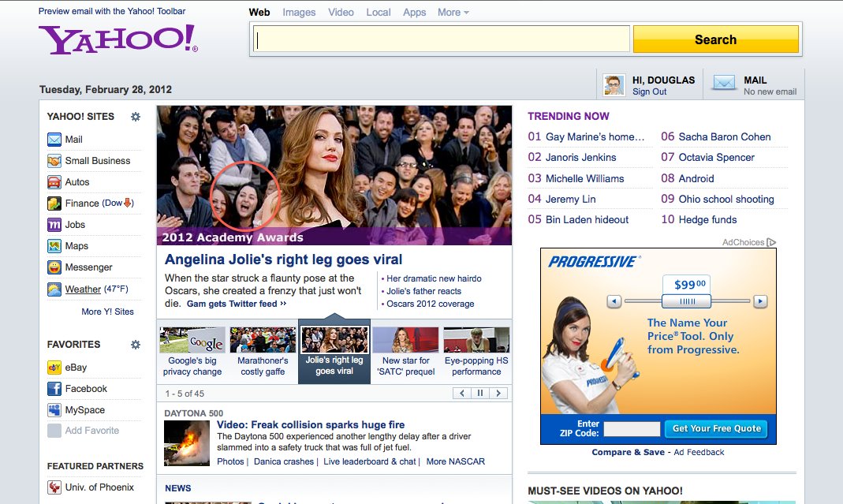Click the Small Business icon in sidebar
Image resolution: width=843 pixels, height=504 pixels.
pos(54,161)
